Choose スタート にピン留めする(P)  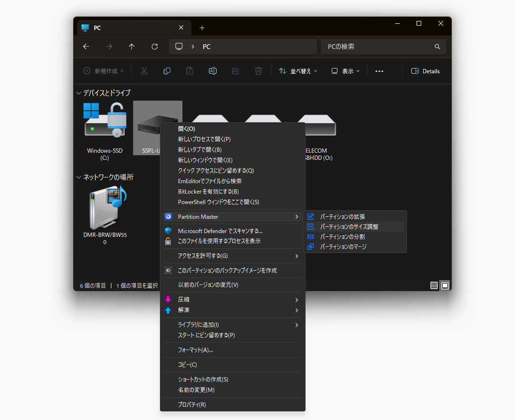(x=233, y=335)
